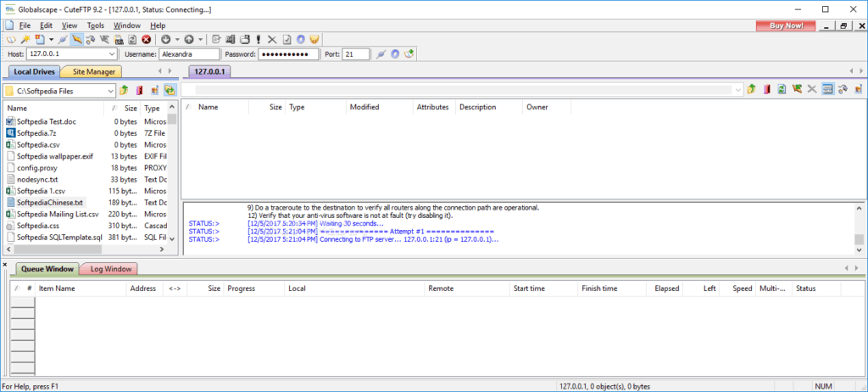Expand the Host address dropdown
The image size is (868, 392).
114,54
